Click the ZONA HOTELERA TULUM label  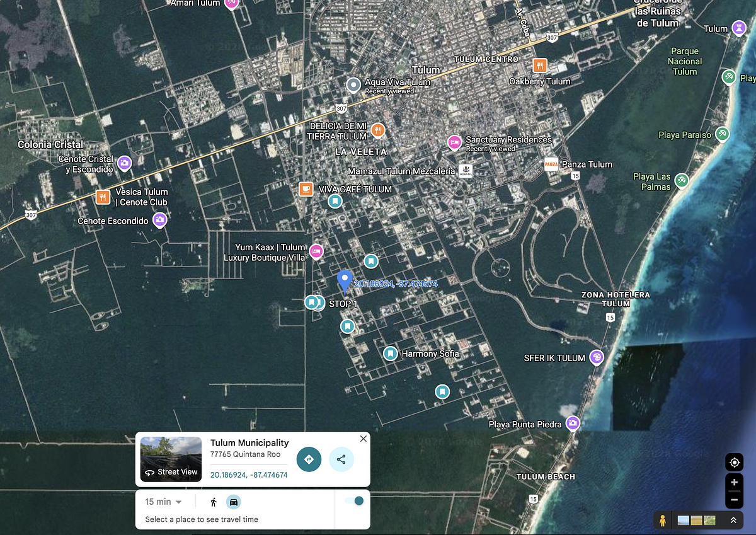click(616, 299)
